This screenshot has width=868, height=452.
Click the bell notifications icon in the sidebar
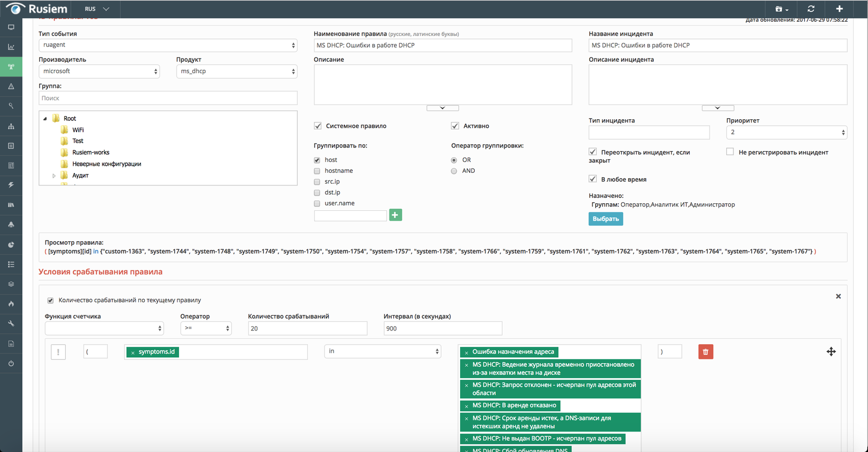[x=11, y=224]
